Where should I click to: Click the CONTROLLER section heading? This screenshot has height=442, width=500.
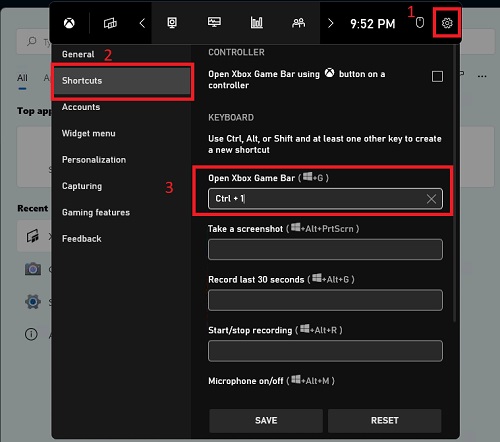point(236,52)
